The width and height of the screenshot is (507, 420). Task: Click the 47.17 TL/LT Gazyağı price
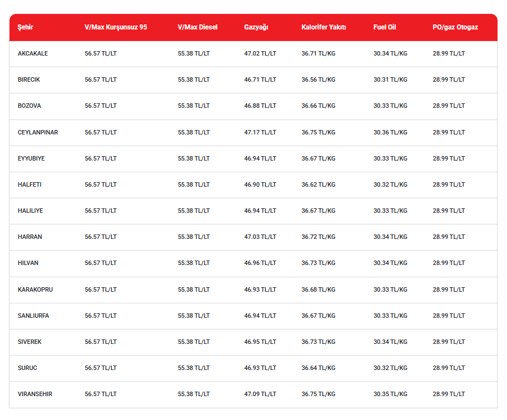point(260,132)
